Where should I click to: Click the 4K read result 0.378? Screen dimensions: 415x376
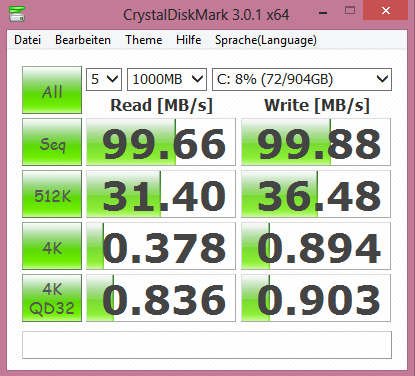tap(161, 246)
